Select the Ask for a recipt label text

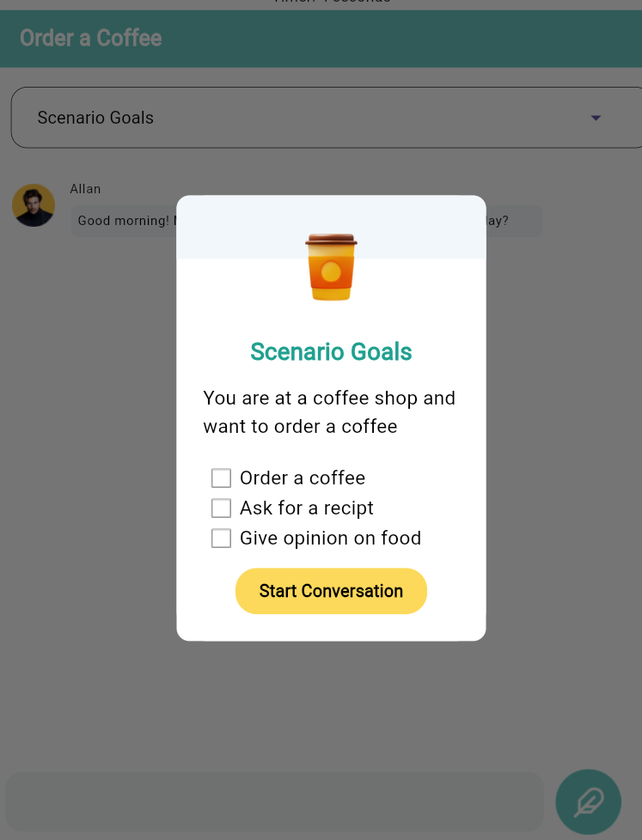point(307,508)
